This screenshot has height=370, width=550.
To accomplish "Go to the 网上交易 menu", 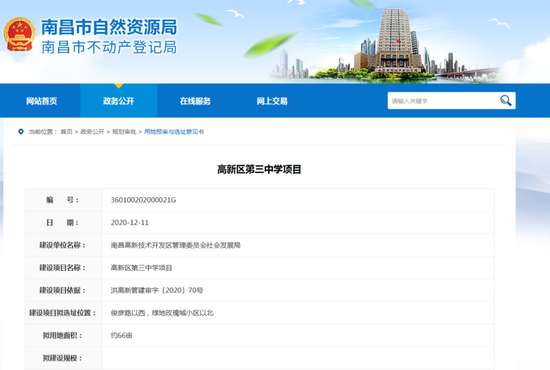I will click(x=272, y=101).
